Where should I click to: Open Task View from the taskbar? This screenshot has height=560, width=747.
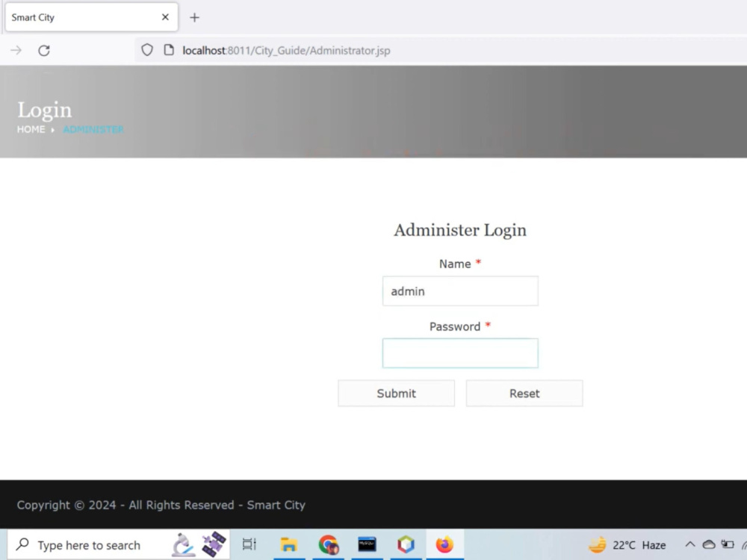click(x=249, y=544)
